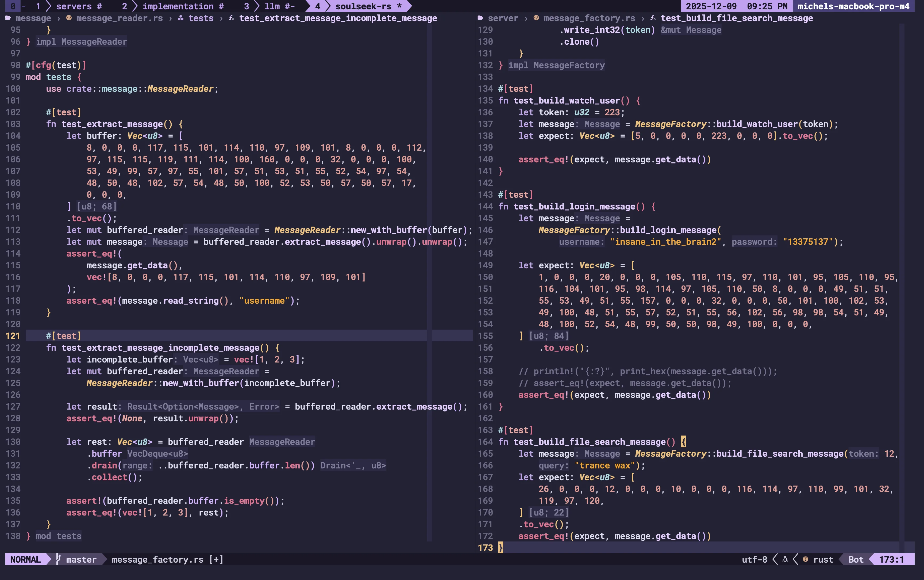Click the "username" string on line 118

click(x=264, y=300)
